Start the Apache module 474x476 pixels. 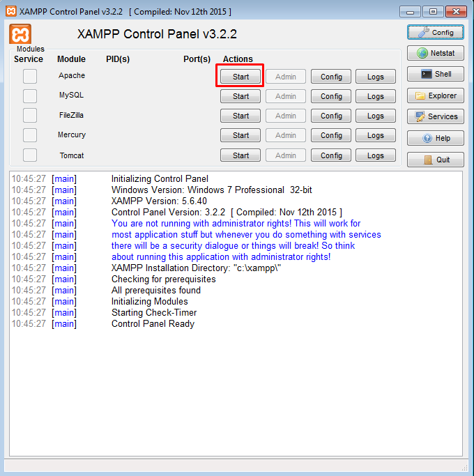point(240,77)
